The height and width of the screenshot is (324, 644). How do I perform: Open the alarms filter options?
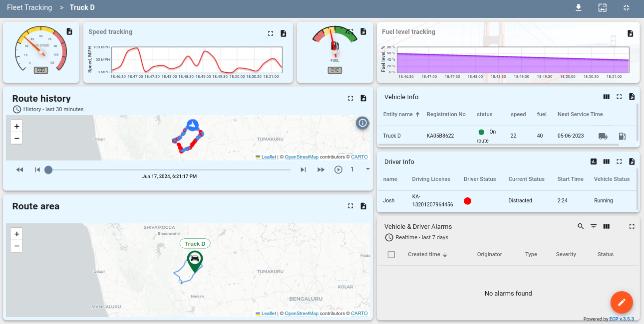click(594, 226)
